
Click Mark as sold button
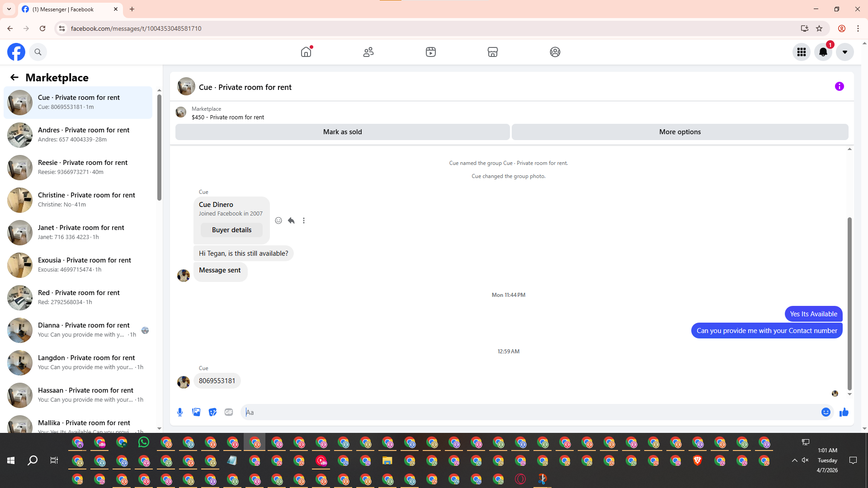[x=343, y=132]
